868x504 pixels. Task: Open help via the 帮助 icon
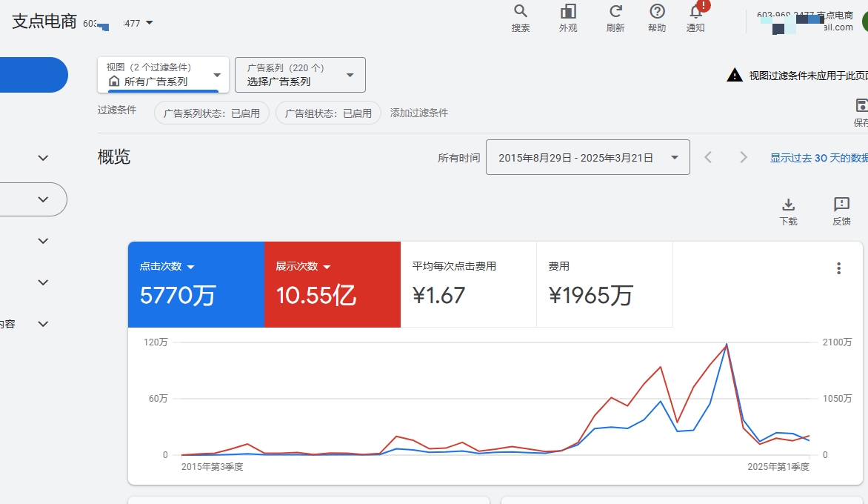pos(656,16)
